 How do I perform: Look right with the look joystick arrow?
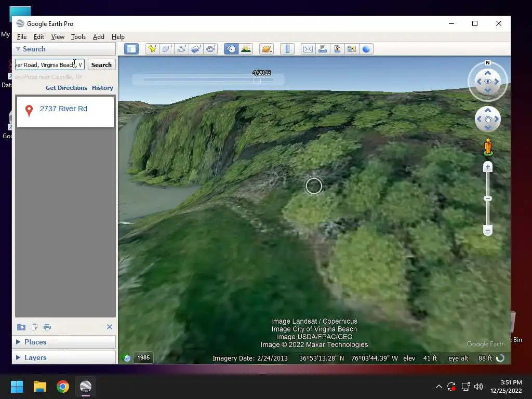[497, 82]
